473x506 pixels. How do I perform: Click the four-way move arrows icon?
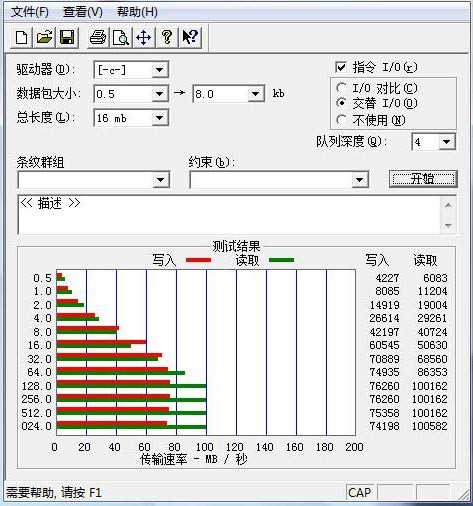pos(144,37)
